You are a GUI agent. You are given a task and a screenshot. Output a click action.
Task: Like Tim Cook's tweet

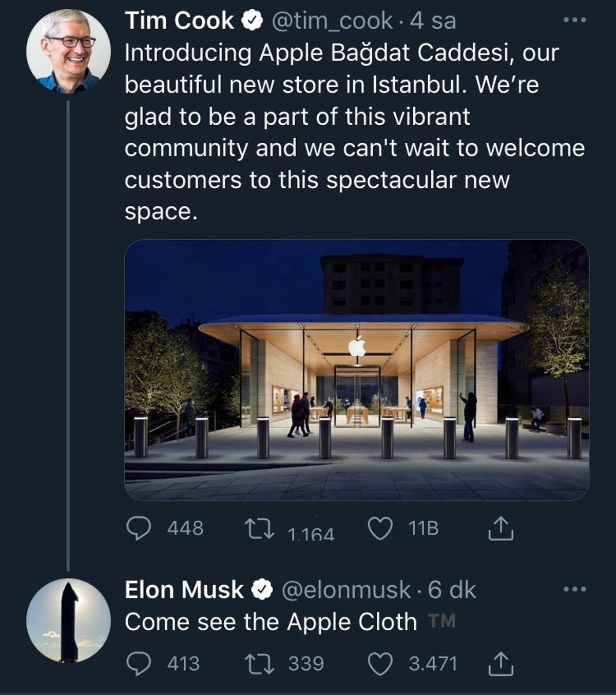[381, 529]
